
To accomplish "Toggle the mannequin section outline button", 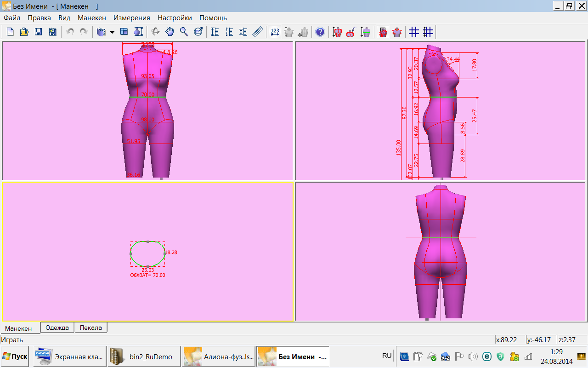I will tap(383, 32).
